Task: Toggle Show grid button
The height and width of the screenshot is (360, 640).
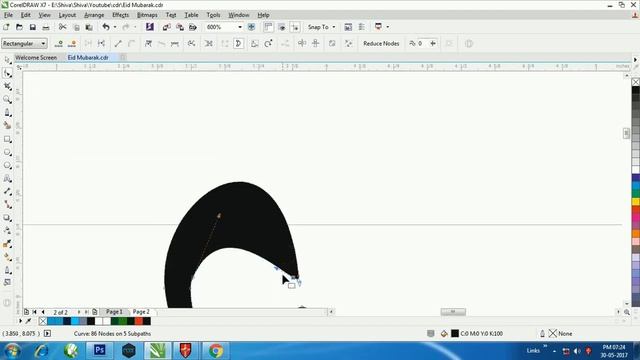Action: point(282,27)
